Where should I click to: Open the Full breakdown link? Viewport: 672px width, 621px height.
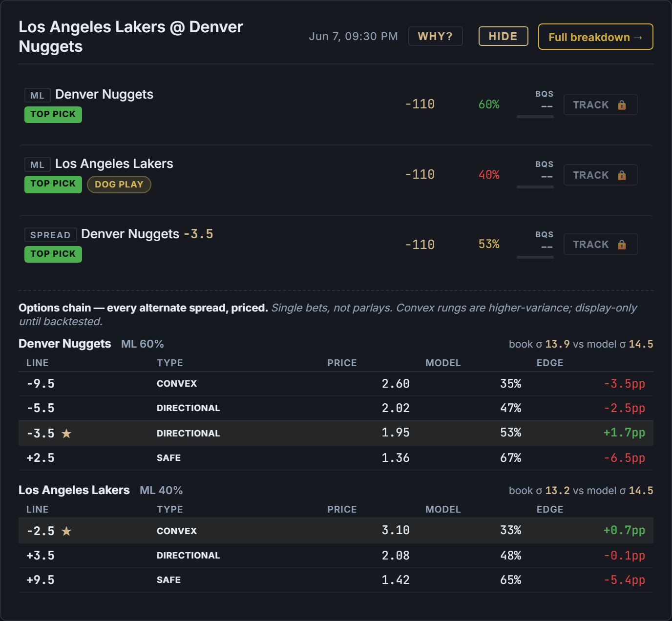[x=595, y=37]
